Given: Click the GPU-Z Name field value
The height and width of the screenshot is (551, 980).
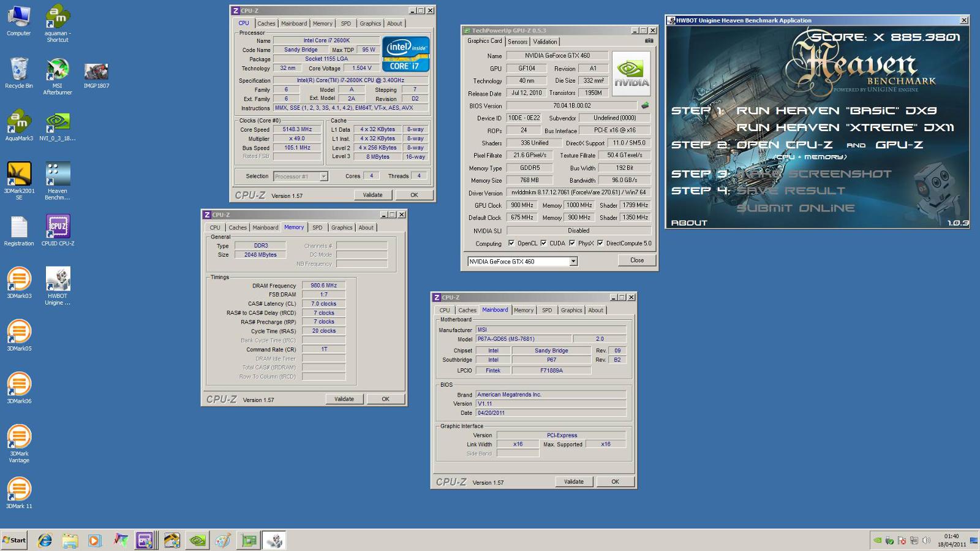Looking at the screenshot, I should coord(557,56).
